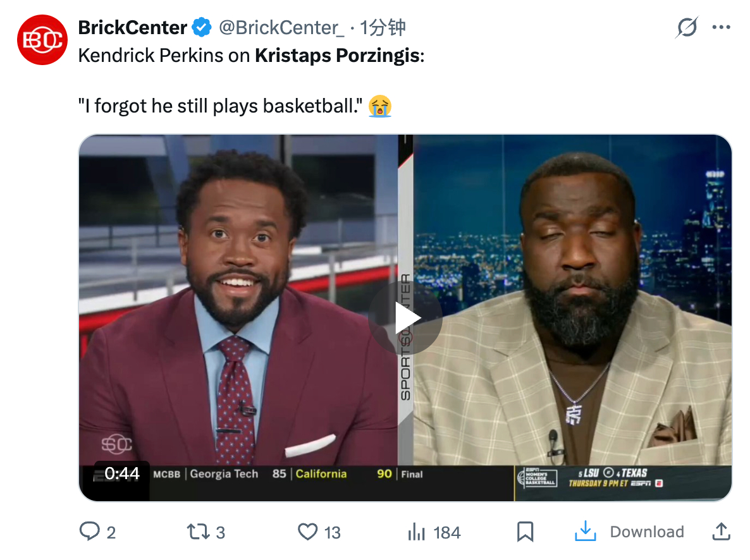View tweet analytics bar chart icon
The width and height of the screenshot is (750, 560).
coord(416,532)
